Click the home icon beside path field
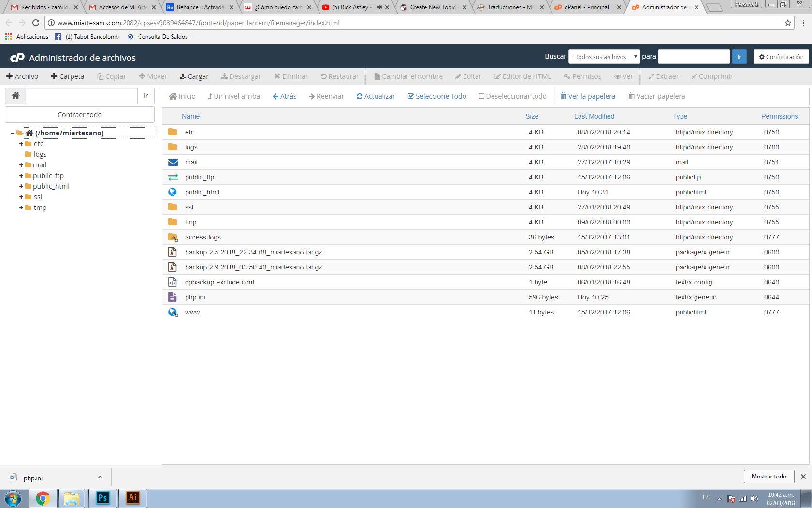812x508 pixels. 15,96
